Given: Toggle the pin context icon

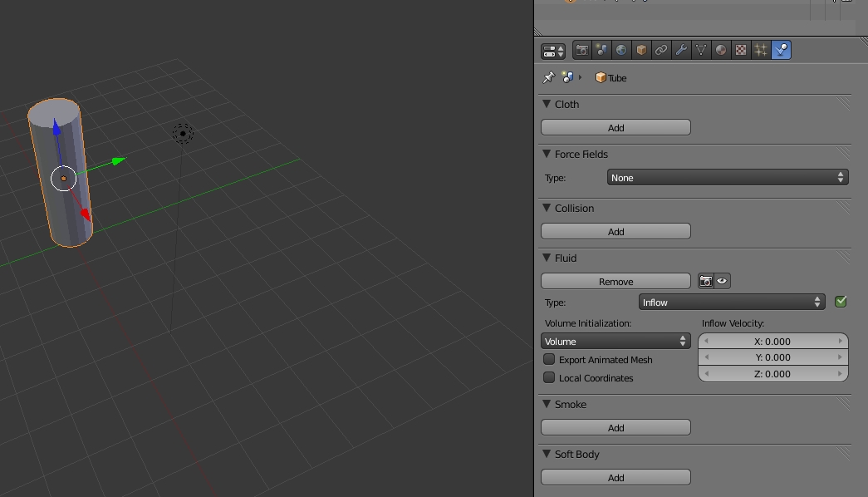Looking at the screenshot, I should 548,77.
